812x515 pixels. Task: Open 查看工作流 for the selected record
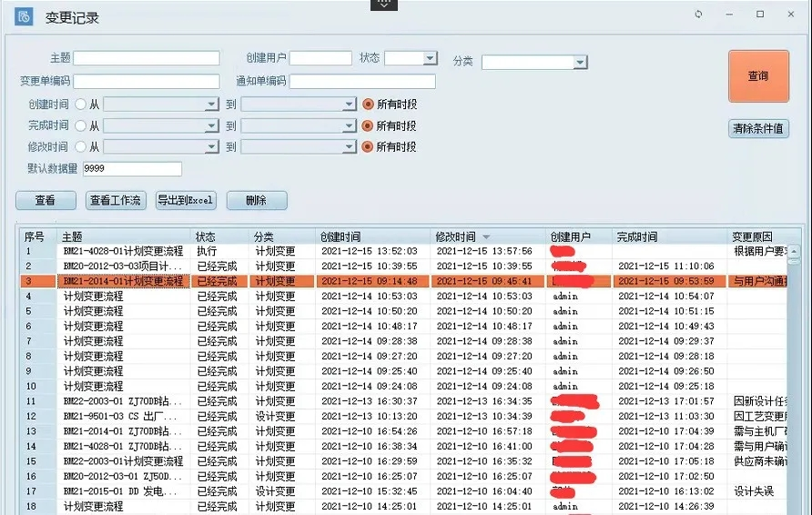115,200
